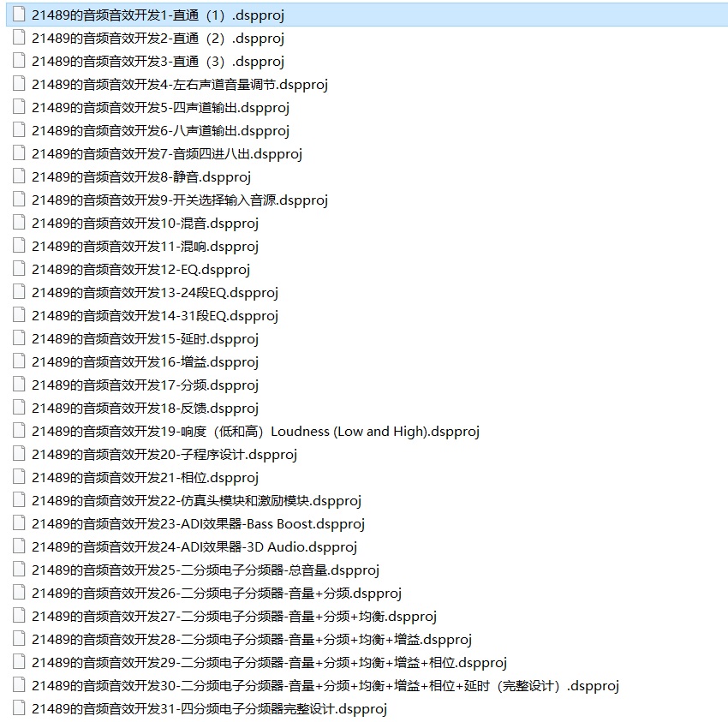Click file icon of 音效开发7-音频四进八出

tap(19, 153)
